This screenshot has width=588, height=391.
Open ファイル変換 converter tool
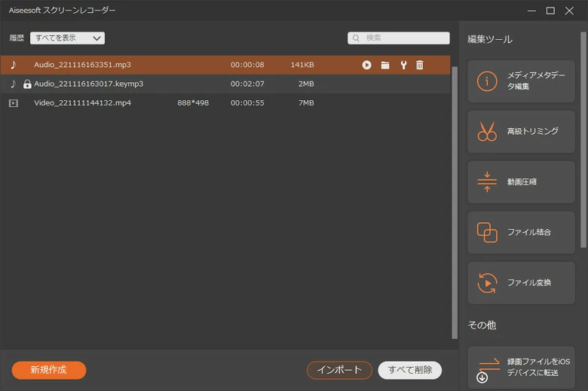(521, 283)
